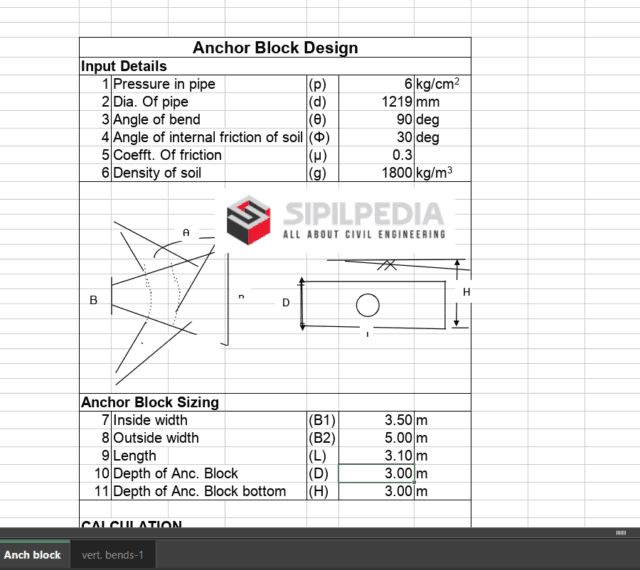This screenshot has width=640, height=570.
Task: Click the Length value 3.10 cell
Action: pos(376,456)
